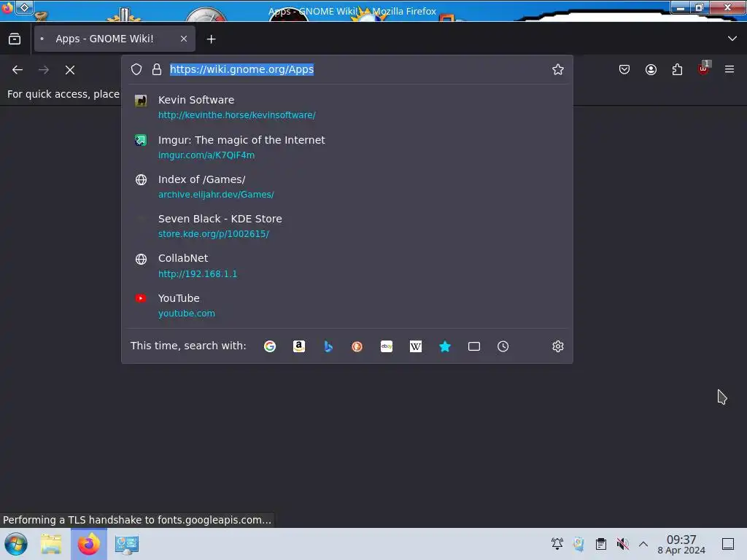Screen dimensions: 747x560
Task: Open the Extensions puzzle icon
Action: [677, 69]
